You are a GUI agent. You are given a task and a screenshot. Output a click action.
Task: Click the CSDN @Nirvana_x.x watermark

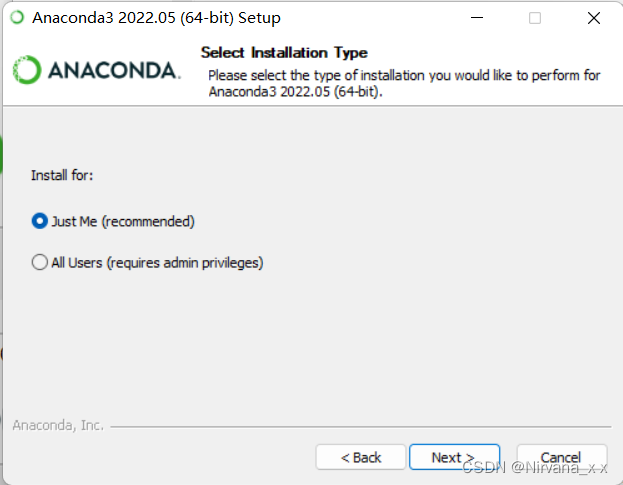click(548, 466)
